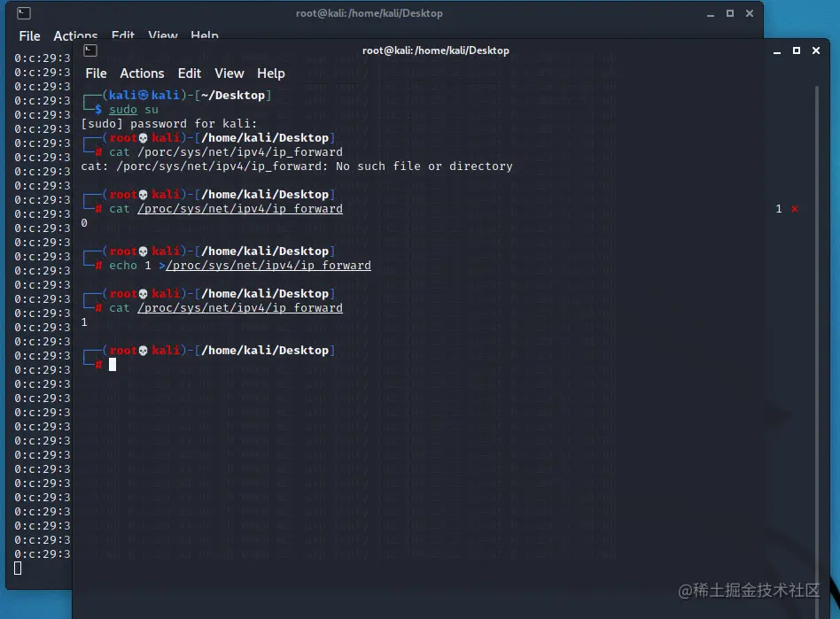This screenshot has height=619, width=840.
Task: Click the exit code '1' at right
Action: point(778,209)
